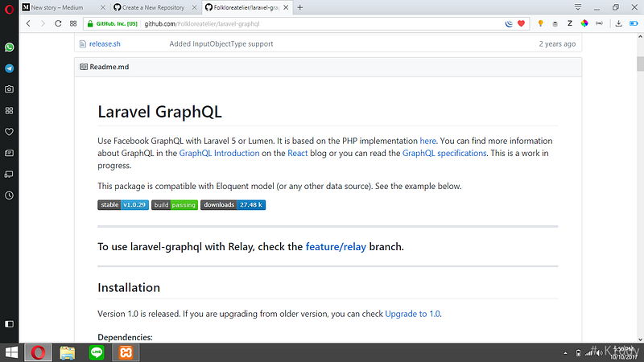Open the downloads arrow icon
The height and width of the screenshot is (362, 644).
(x=618, y=24)
